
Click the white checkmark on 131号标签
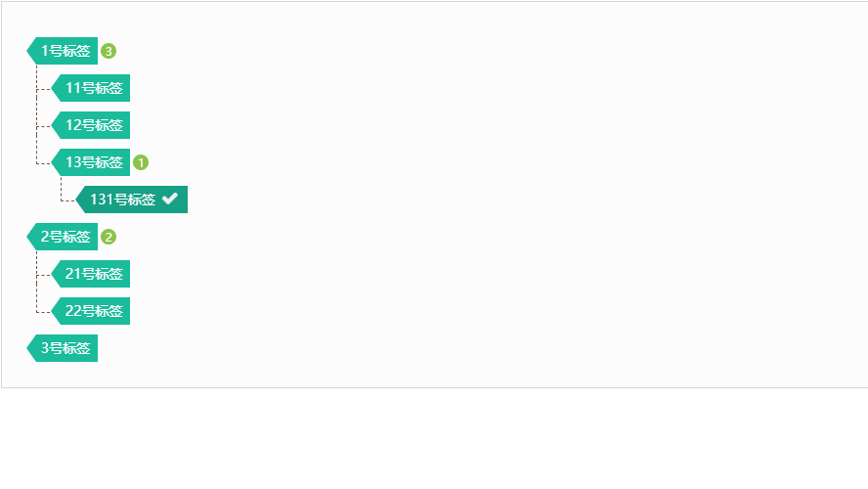tap(170, 199)
